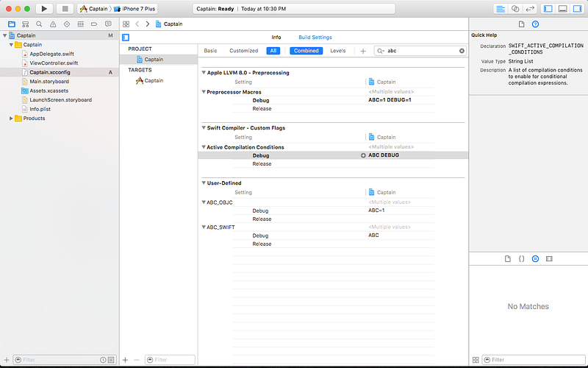The height and width of the screenshot is (368, 588).
Task: Open the Version editor arrows icon
Action: point(530,9)
